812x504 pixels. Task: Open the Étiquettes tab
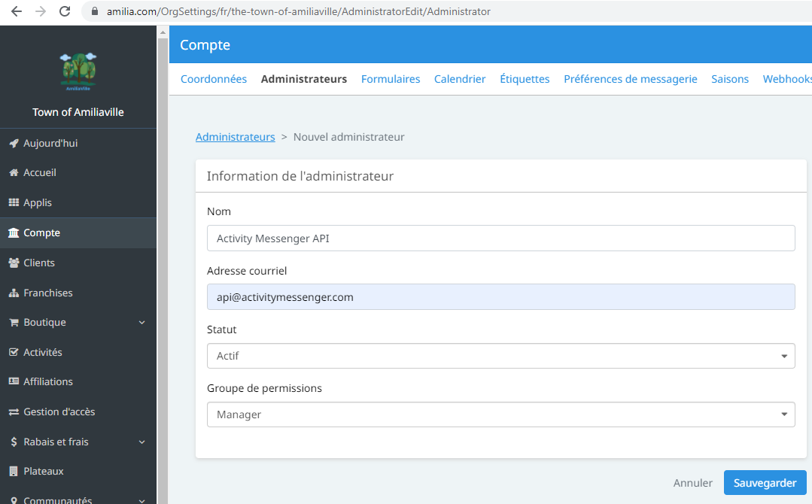tap(525, 79)
